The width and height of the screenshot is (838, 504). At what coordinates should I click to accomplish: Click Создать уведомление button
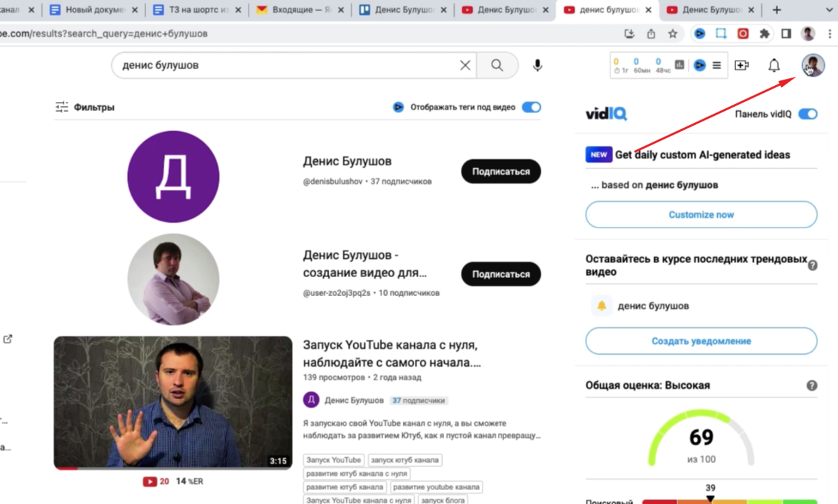tap(701, 341)
